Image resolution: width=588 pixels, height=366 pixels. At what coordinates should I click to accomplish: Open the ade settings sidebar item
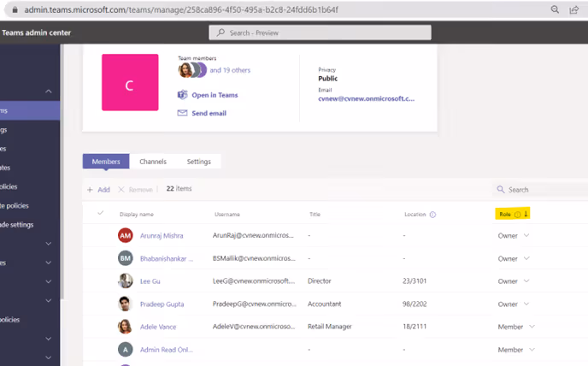pos(16,225)
